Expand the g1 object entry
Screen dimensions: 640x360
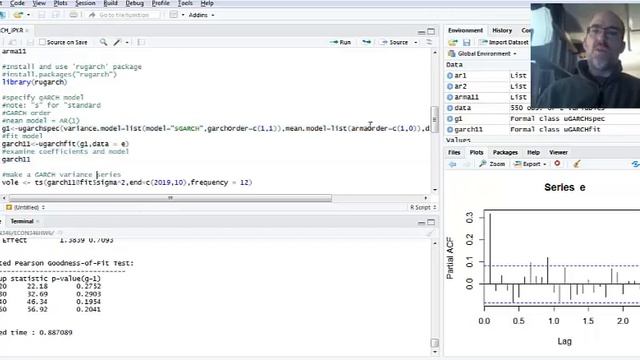click(x=450, y=119)
